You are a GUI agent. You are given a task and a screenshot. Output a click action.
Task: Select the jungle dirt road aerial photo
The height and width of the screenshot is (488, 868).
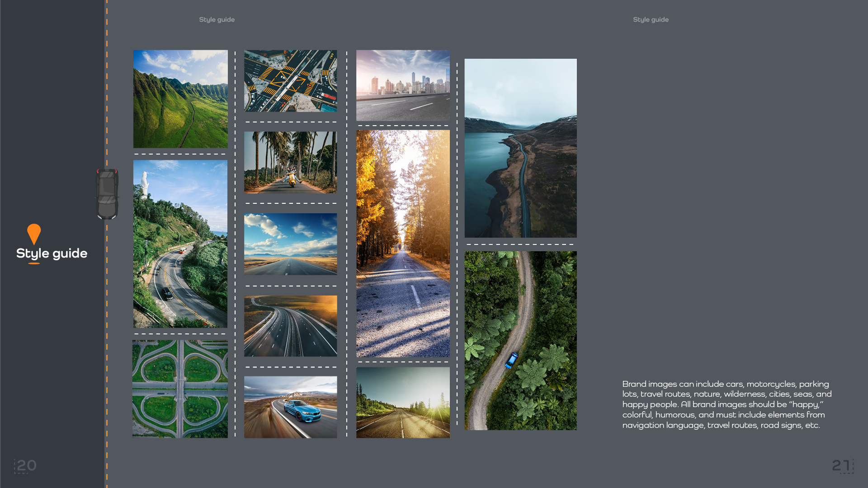coord(520,341)
